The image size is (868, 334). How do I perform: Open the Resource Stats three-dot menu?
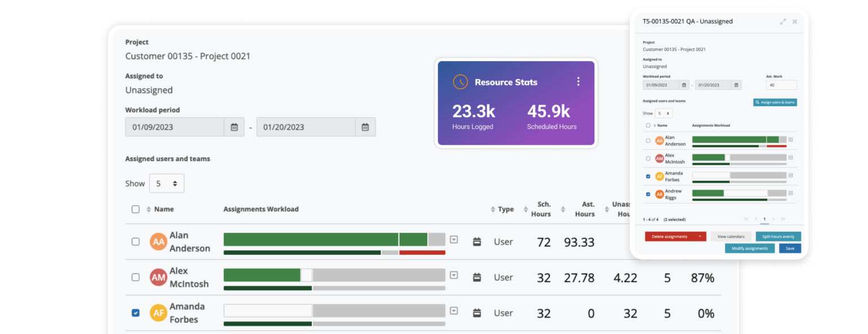(x=578, y=81)
